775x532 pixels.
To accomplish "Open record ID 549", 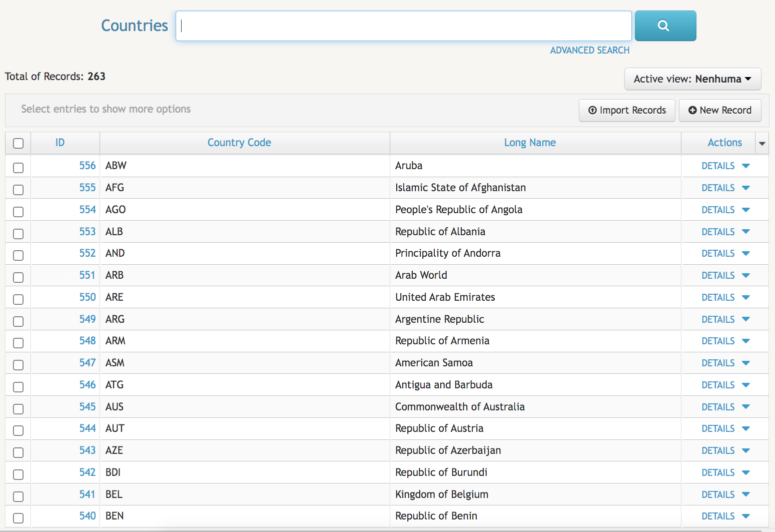I will [87, 319].
